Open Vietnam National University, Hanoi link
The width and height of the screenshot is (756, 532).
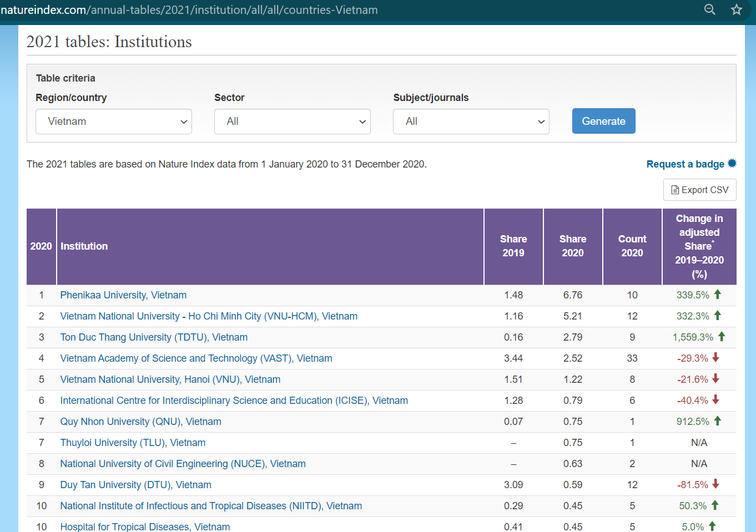170,379
